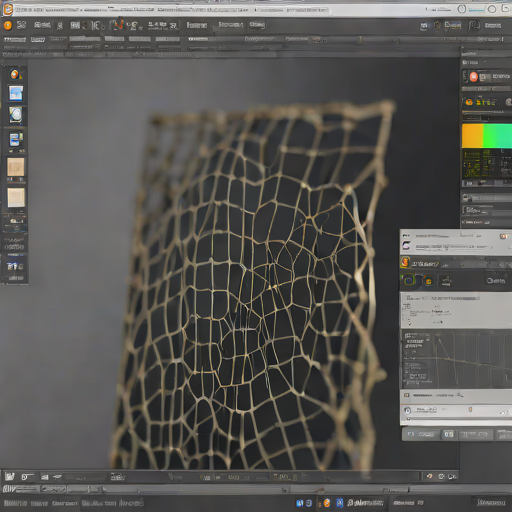The height and width of the screenshot is (512, 512).
Task: Click the white circle icon in left toolbar
Action: [15, 115]
